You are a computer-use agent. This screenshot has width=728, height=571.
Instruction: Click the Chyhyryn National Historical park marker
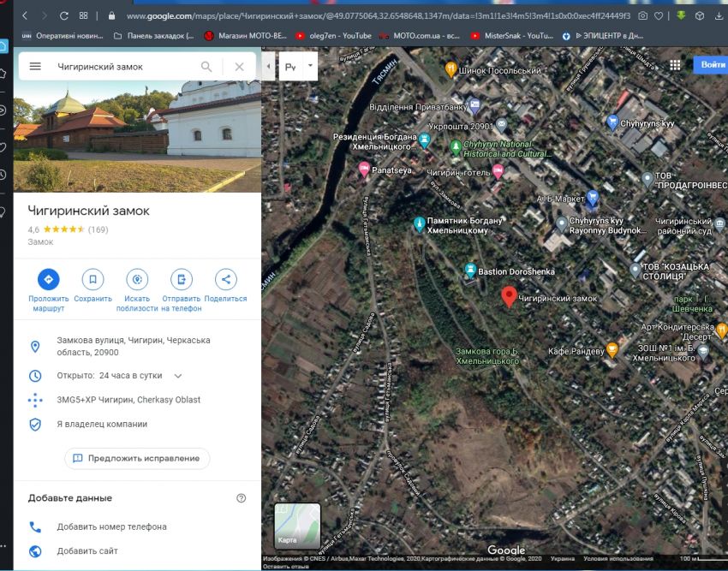click(456, 147)
